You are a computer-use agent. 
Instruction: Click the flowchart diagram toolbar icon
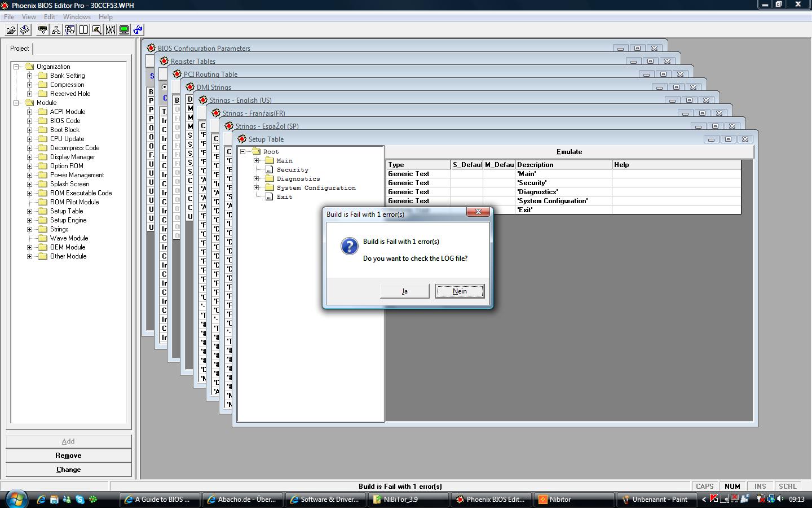(69, 30)
